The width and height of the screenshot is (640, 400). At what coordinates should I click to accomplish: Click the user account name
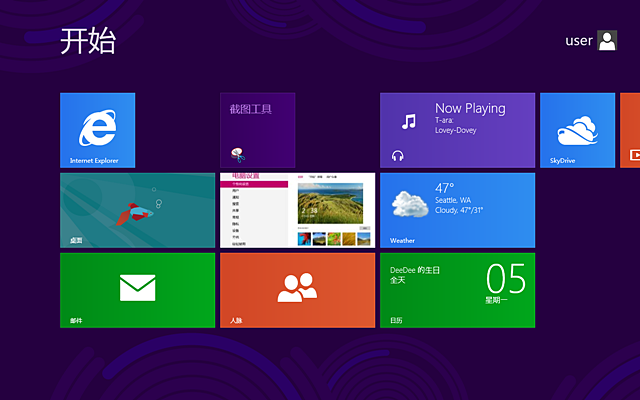click(x=578, y=41)
